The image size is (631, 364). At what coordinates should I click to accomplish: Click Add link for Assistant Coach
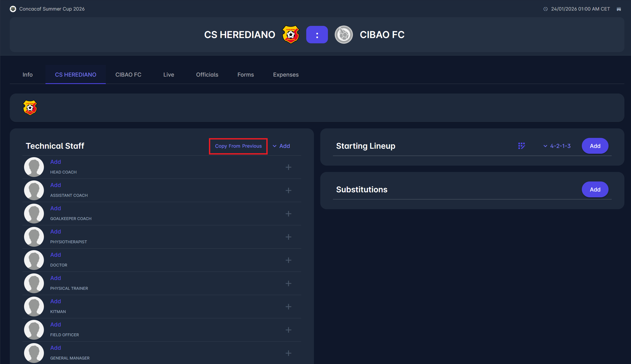point(56,185)
